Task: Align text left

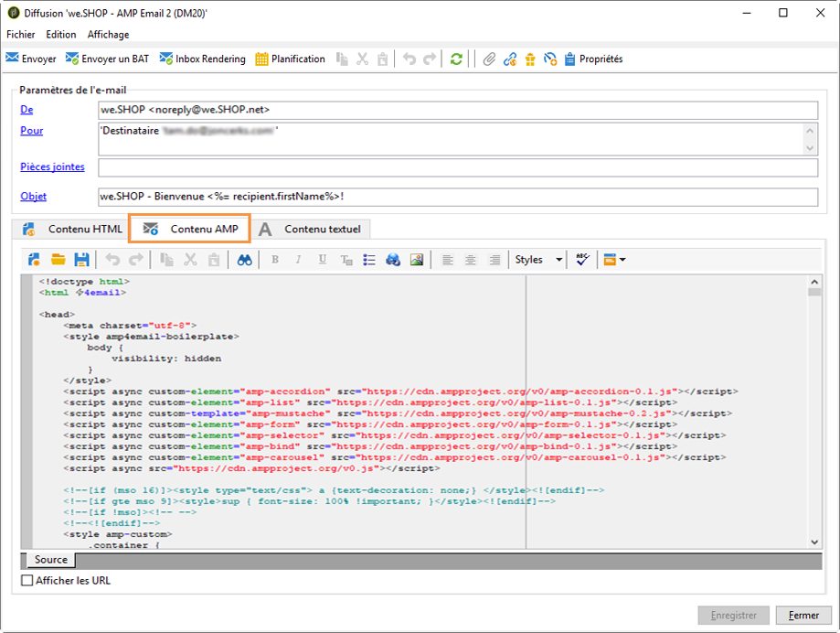Action: pyautogui.click(x=447, y=260)
